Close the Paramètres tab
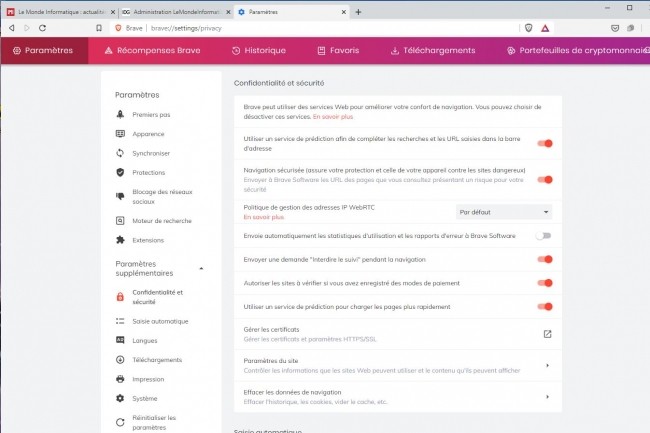 (344, 12)
